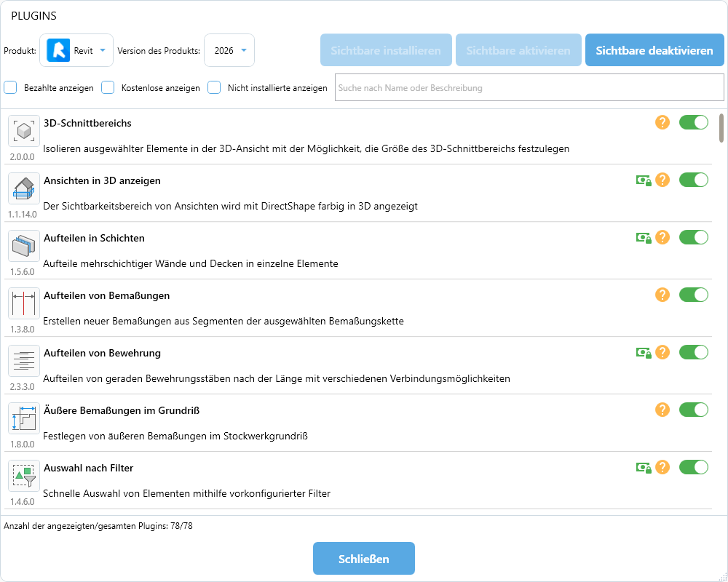Click the Ansichten in 3D anzeigen icon

coord(24,188)
